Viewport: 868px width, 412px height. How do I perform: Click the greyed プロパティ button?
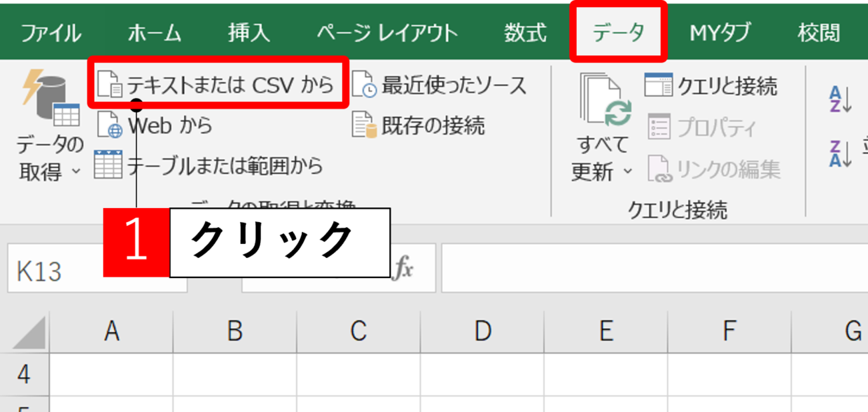[x=702, y=128]
